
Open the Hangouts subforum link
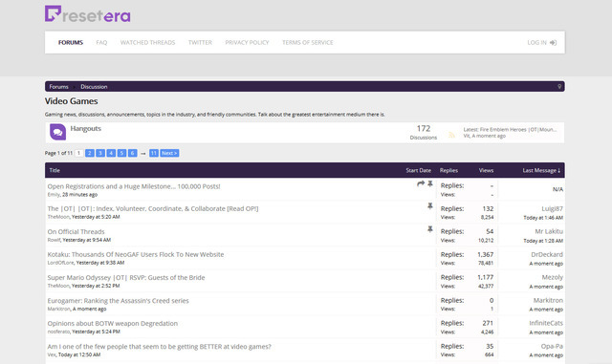pyautogui.click(x=85, y=128)
